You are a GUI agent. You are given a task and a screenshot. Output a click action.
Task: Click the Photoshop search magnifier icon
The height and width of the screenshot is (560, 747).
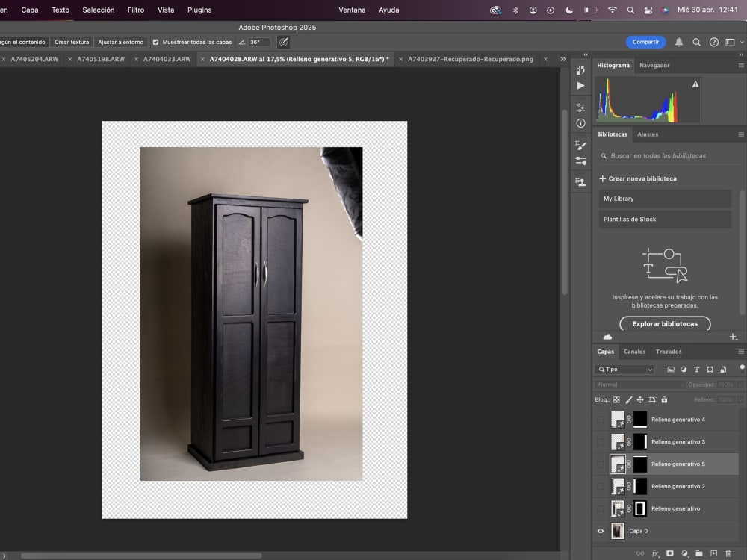click(696, 42)
